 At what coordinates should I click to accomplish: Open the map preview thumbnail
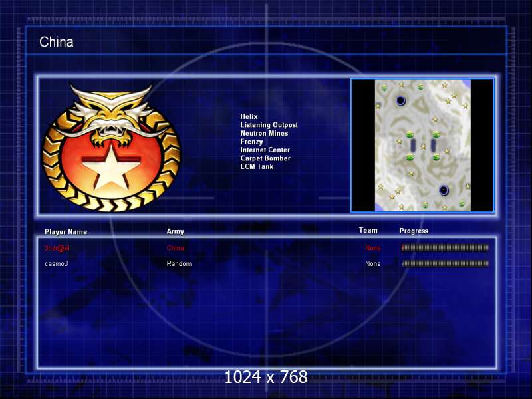pyautogui.click(x=422, y=146)
